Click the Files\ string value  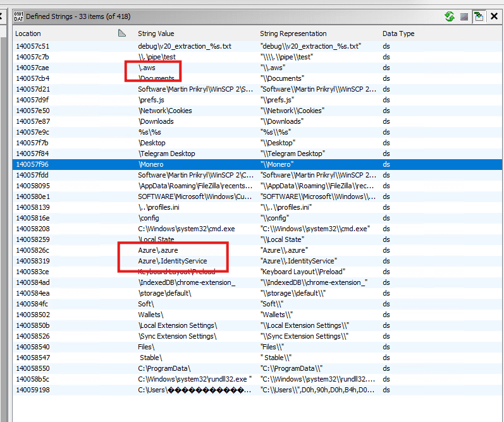146,347
